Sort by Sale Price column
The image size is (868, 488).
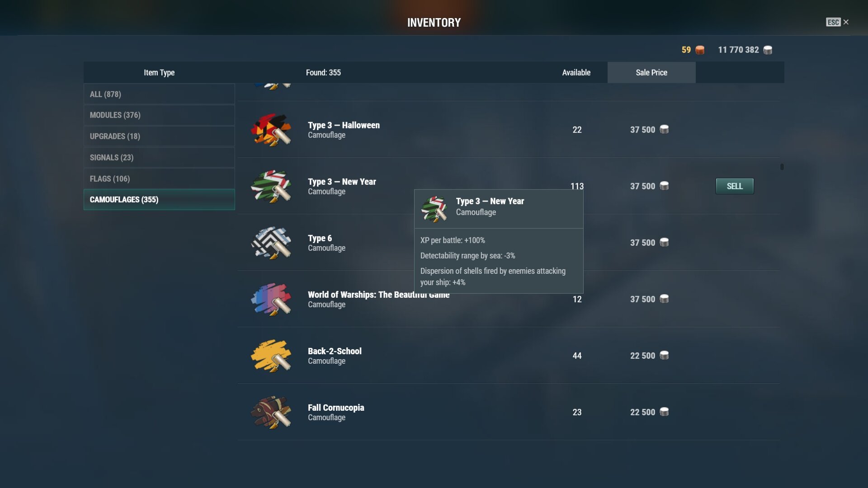(x=651, y=72)
